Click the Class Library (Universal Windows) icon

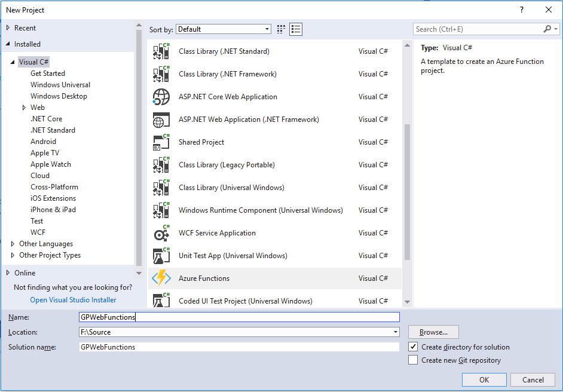[x=161, y=188]
